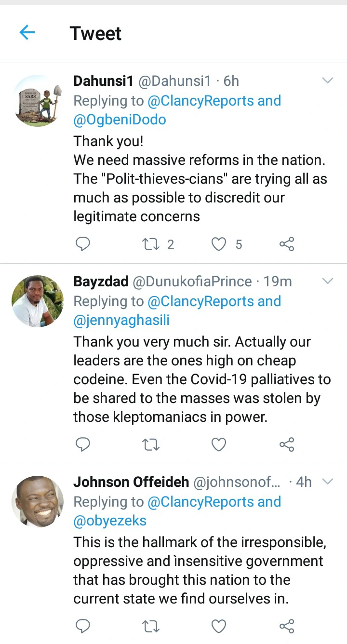The image size is (347, 644).
Task: Open dropdown menu on Dahunsi1's tweet
Action: (328, 80)
